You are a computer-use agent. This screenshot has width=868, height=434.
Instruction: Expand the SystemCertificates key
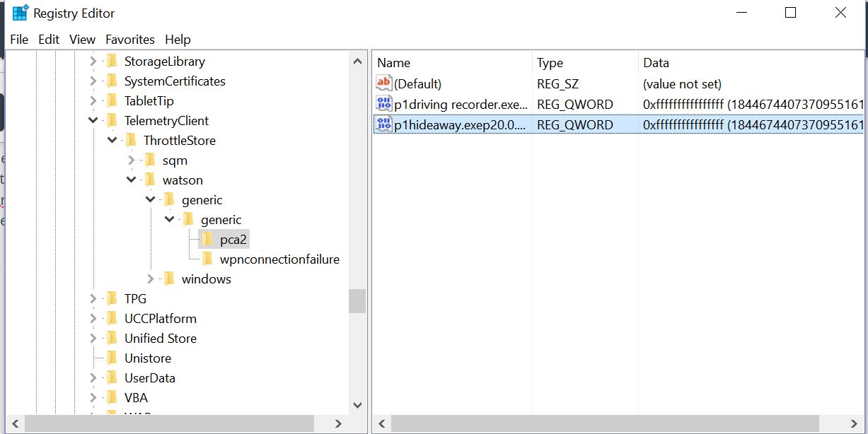93,81
